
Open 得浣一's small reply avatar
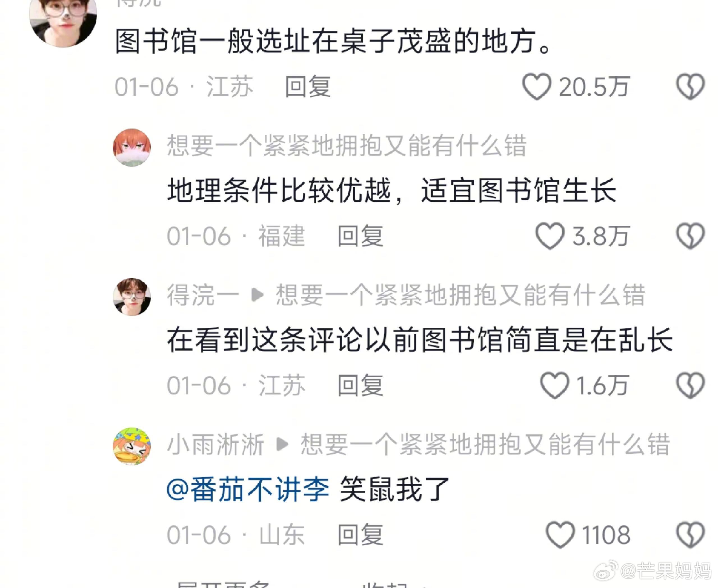pos(132,297)
